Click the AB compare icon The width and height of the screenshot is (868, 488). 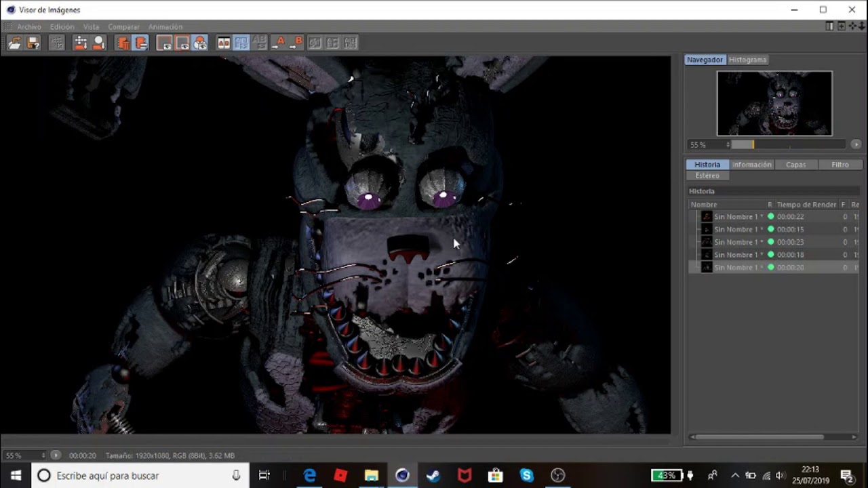[224, 43]
